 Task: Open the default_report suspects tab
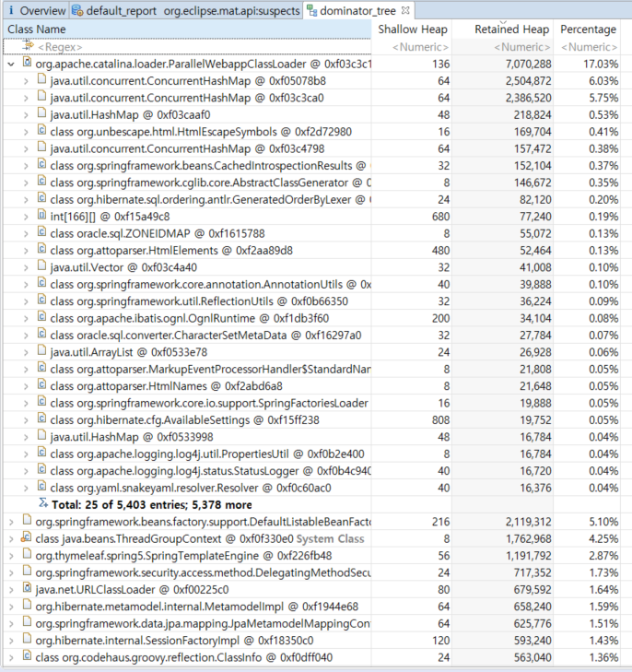[x=186, y=10]
